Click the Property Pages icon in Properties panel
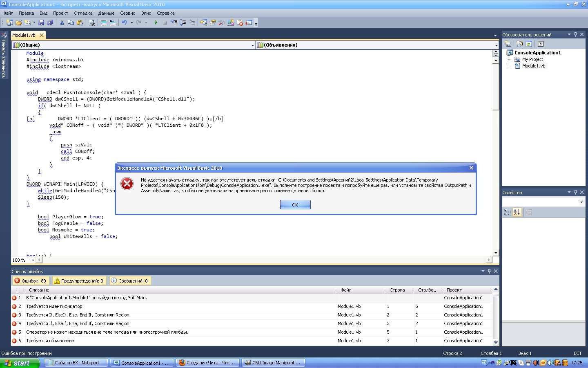This screenshot has width=588, height=368. (529, 212)
